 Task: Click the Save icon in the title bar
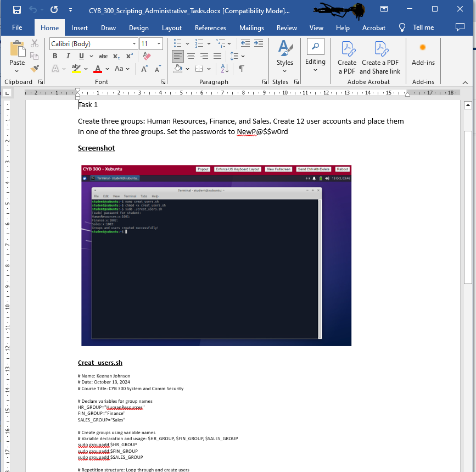(17, 10)
